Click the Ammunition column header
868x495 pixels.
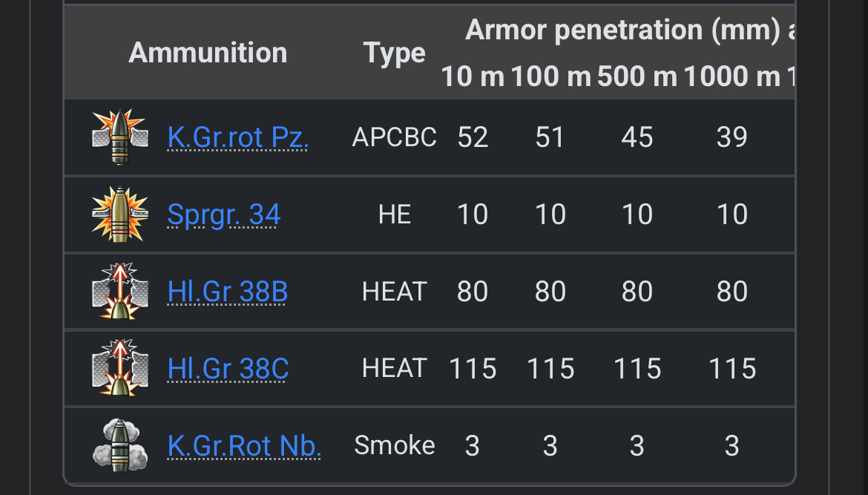(208, 53)
